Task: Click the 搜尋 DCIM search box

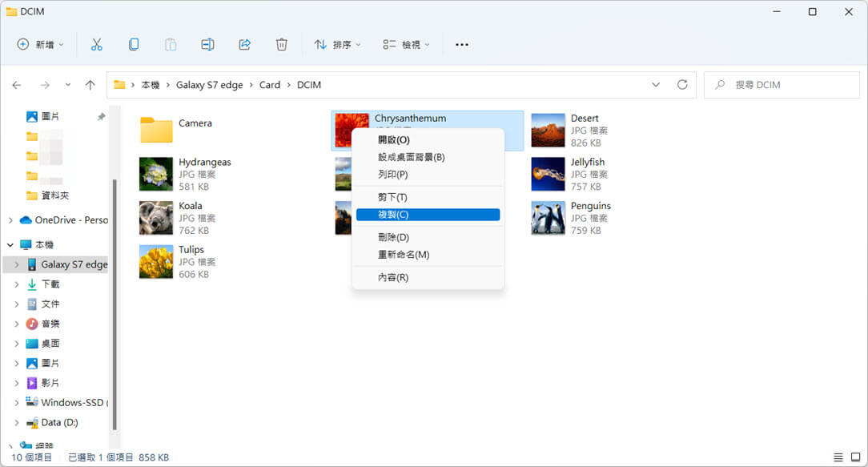Action: tap(782, 85)
